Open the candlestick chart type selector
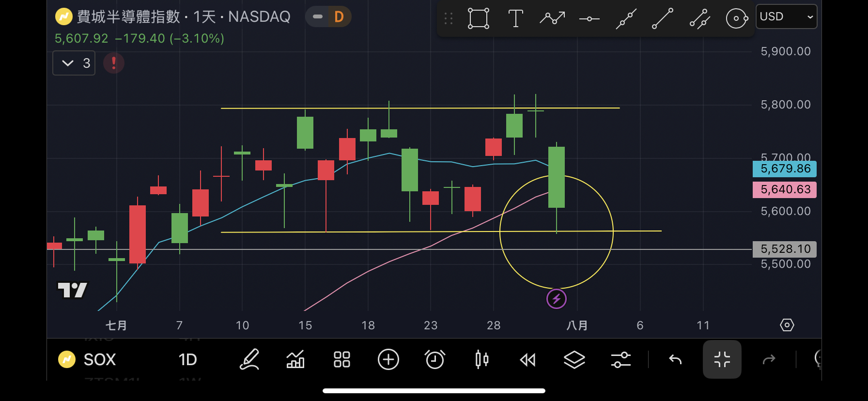This screenshot has width=868, height=401. (481, 360)
